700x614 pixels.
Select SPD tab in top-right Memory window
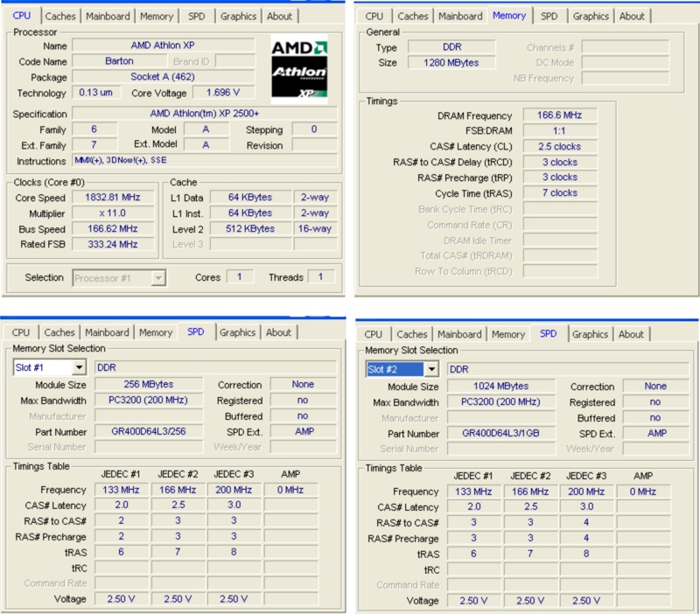click(549, 17)
